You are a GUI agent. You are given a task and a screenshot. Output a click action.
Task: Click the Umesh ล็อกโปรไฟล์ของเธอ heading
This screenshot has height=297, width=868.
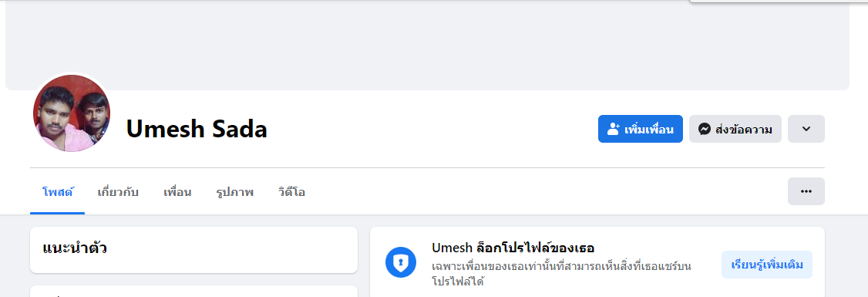click(513, 248)
